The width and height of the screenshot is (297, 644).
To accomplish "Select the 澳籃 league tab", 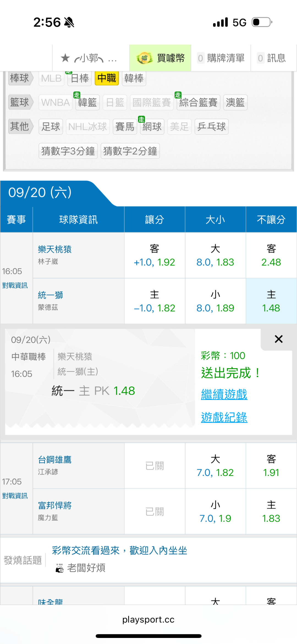I will coord(235,102).
